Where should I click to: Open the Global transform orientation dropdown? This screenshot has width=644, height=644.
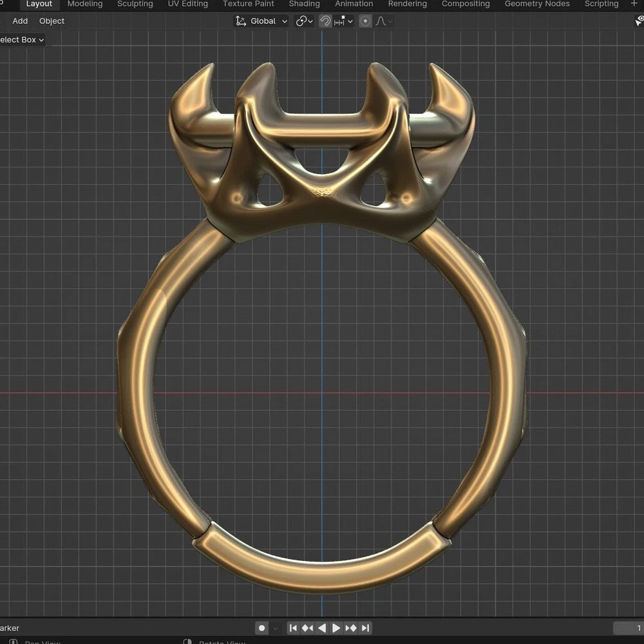[x=261, y=21]
